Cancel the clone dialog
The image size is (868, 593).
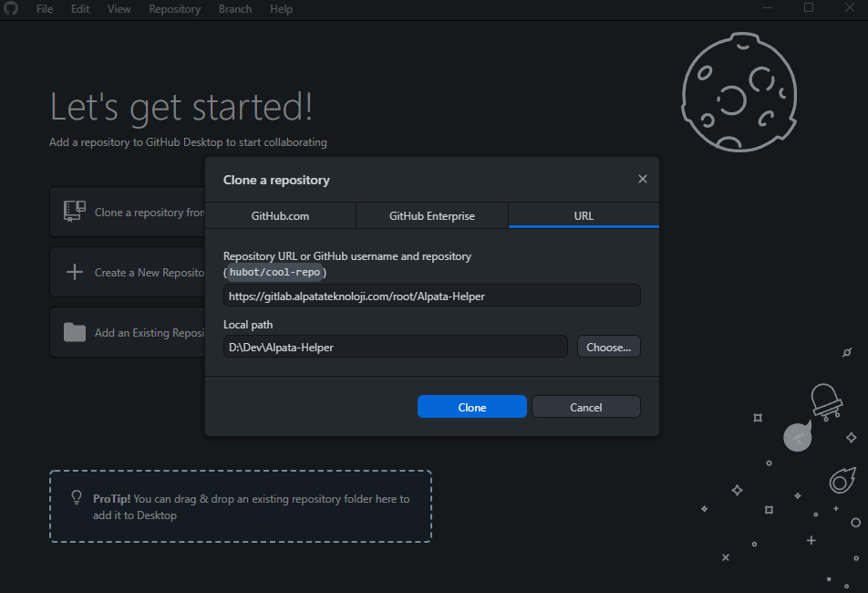coord(585,407)
